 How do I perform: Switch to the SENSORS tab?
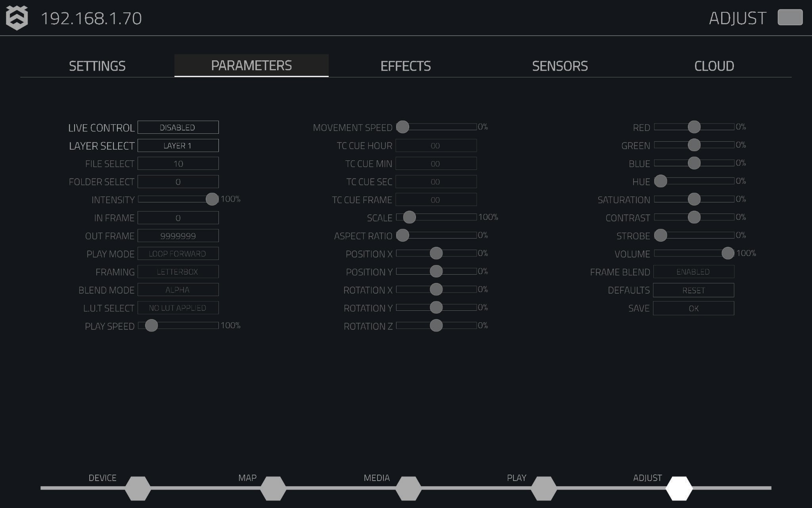[x=560, y=65]
